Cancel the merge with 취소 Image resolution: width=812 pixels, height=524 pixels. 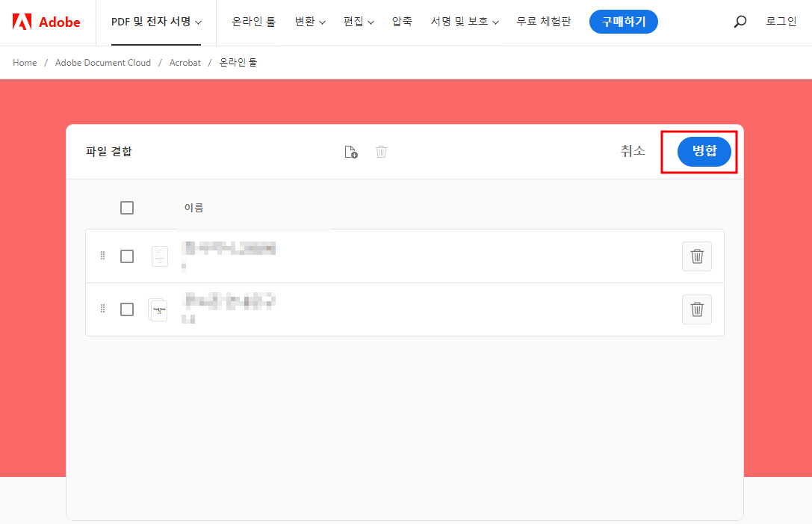(x=632, y=150)
